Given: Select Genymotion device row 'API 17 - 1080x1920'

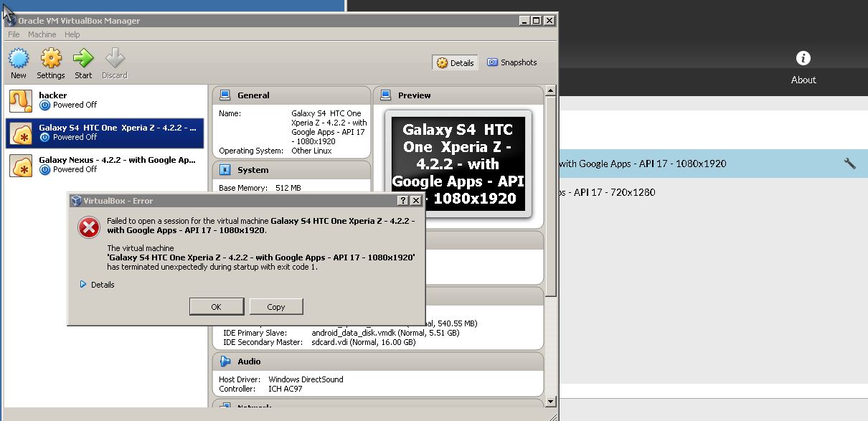Looking at the screenshot, I should (713, 164).
